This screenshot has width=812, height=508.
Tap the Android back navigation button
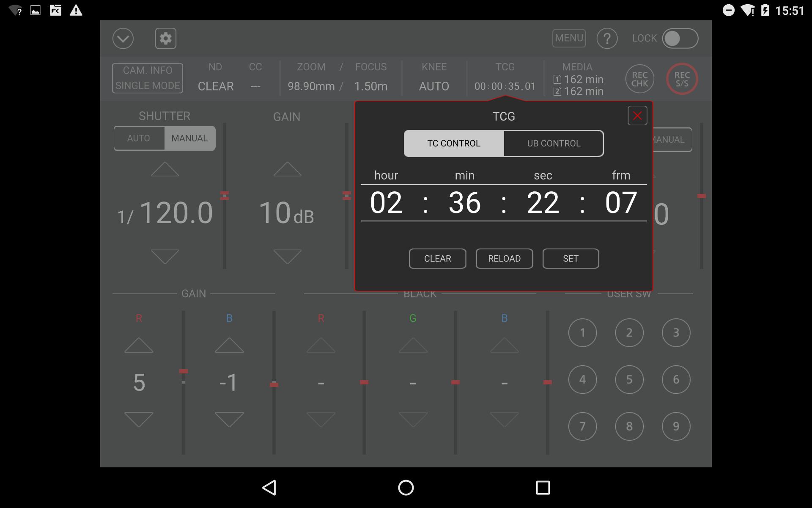[269, 488]
